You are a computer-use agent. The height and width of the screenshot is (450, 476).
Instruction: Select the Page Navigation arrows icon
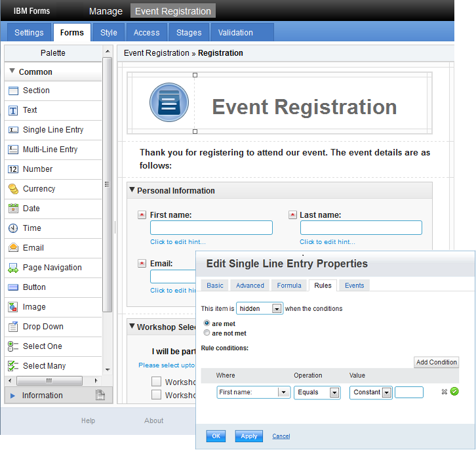13,268
